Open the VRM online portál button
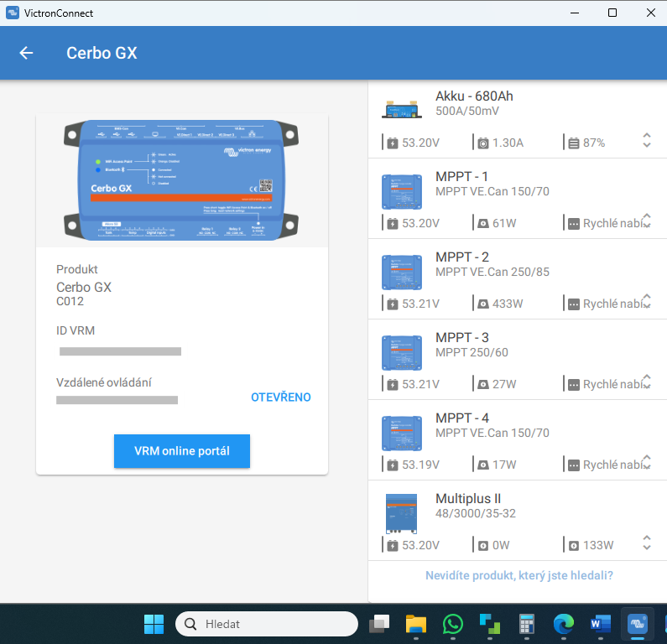 [182, 451]
